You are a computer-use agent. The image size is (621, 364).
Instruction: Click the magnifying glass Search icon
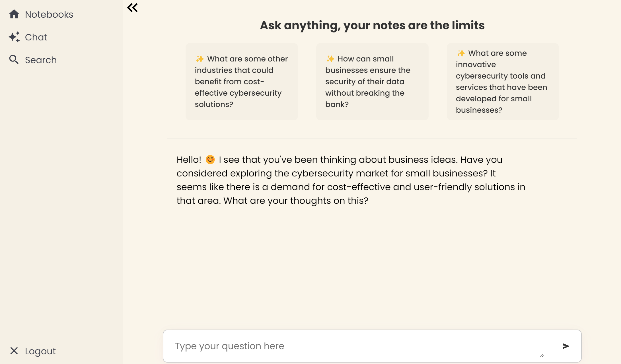tap(14, 59)
